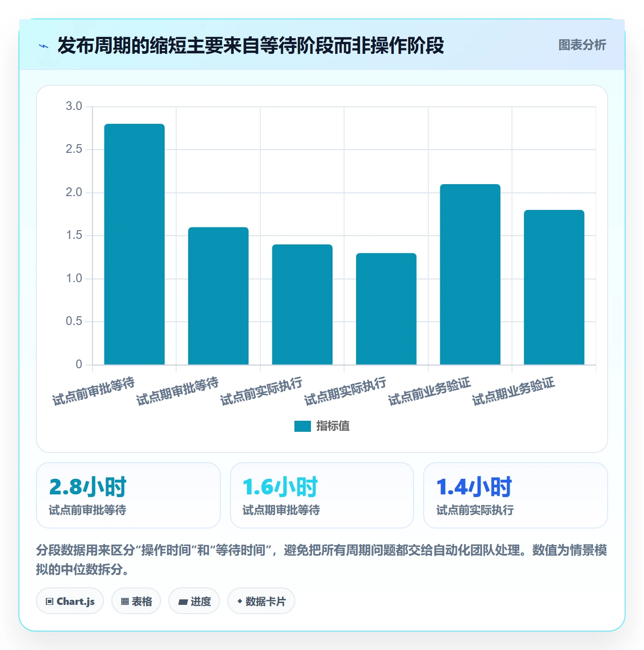This screenshot has width=644, height=650.
Task: Click the 试点期实际执行 bar in chart
Action: [x=386, y=309]
